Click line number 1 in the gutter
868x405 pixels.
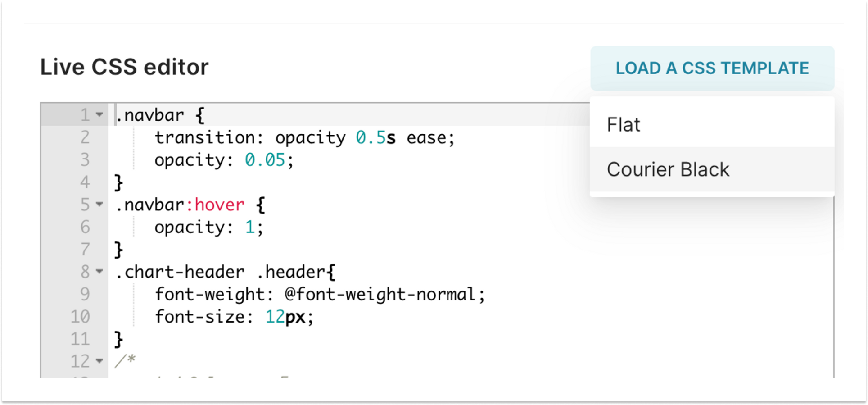coord(84,116)
